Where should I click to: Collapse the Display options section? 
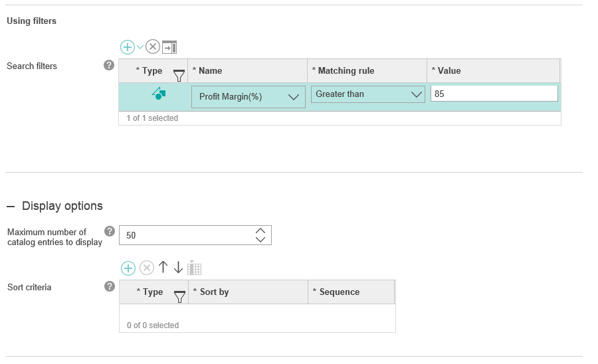[x=11, y=206]
